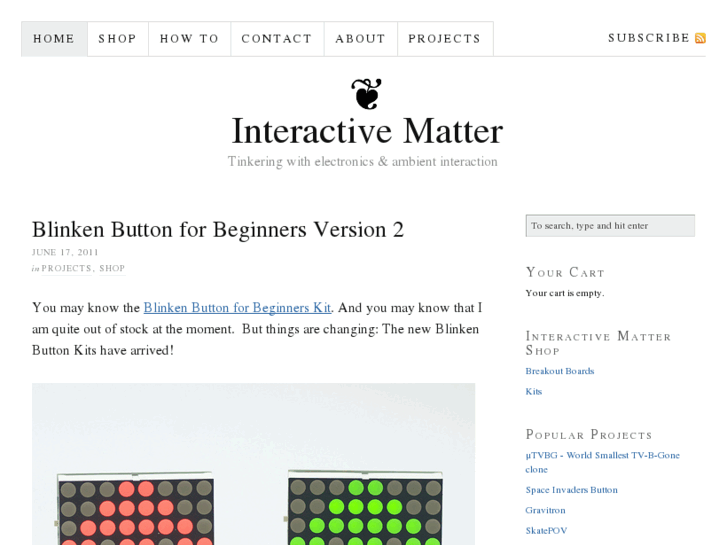Click the Interactive Matter site title

coord(367,131)
